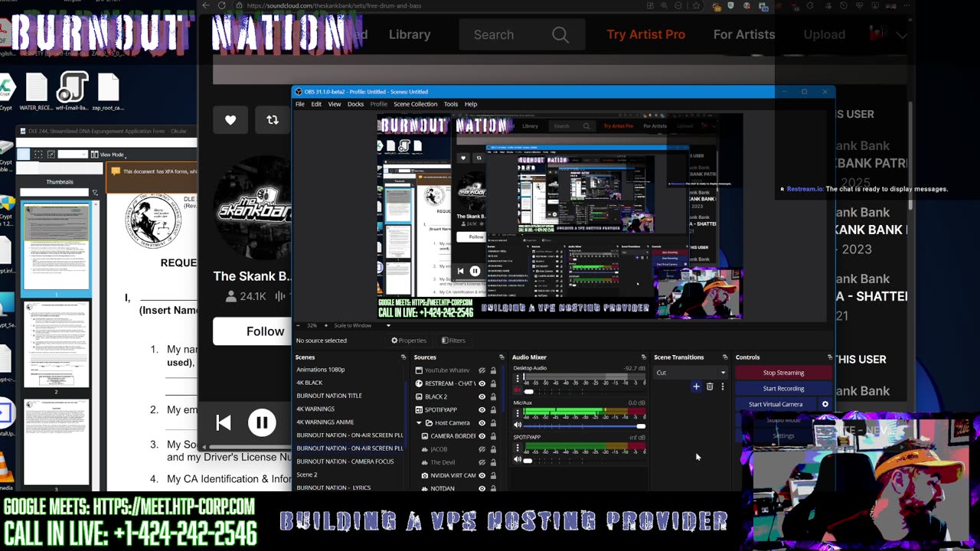
Task: Like the SoundCloud set with heart
Action: coord(230,119)
